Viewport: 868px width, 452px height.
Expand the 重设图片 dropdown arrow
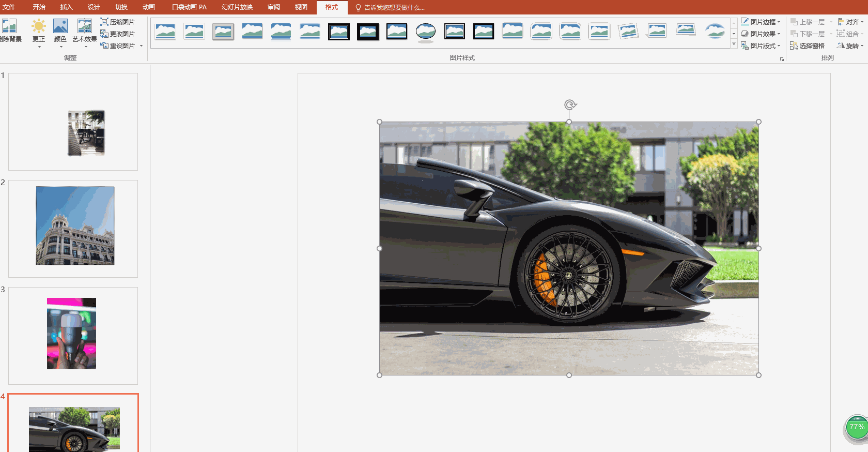tap(141, 46)
